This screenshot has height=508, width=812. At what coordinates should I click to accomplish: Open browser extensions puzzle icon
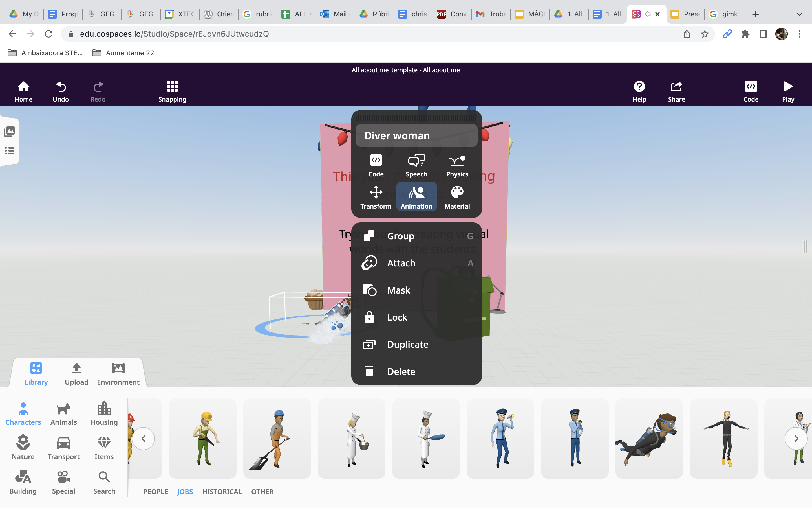tap(745, 34)
